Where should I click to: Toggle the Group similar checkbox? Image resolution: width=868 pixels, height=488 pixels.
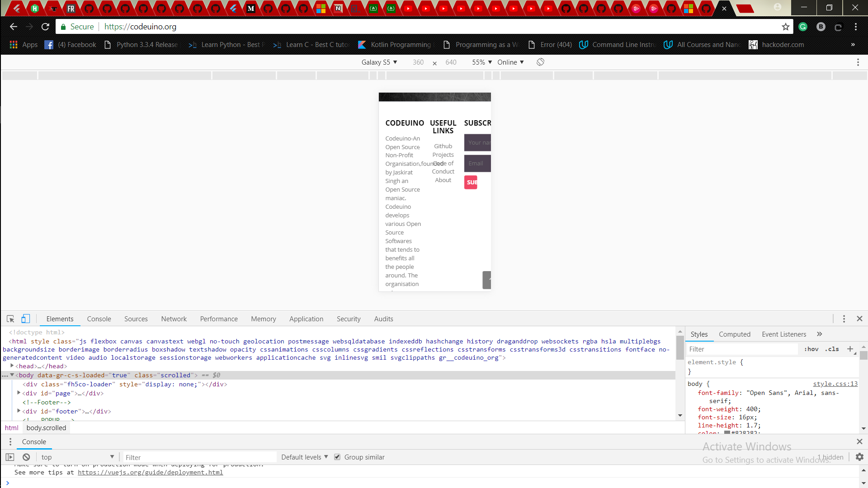tap(337, 457)
